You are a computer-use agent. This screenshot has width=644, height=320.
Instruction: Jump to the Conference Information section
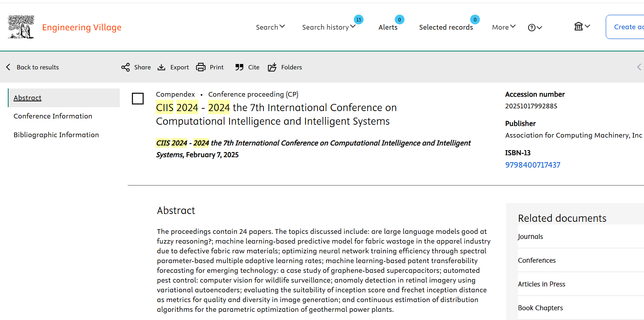[53, 116]
